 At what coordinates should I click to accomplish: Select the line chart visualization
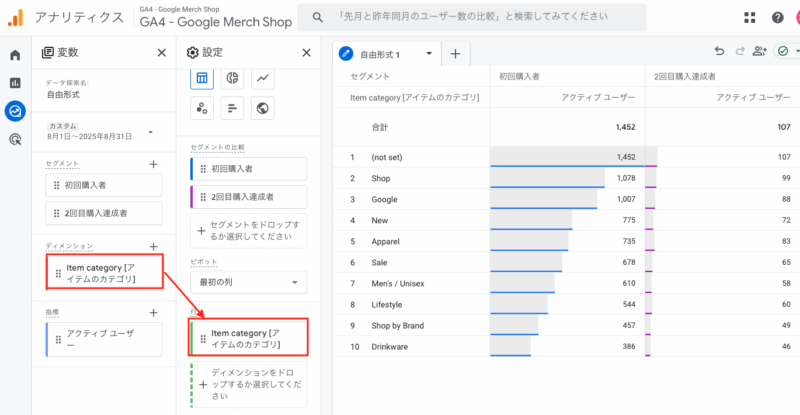(x=264, y=78)
